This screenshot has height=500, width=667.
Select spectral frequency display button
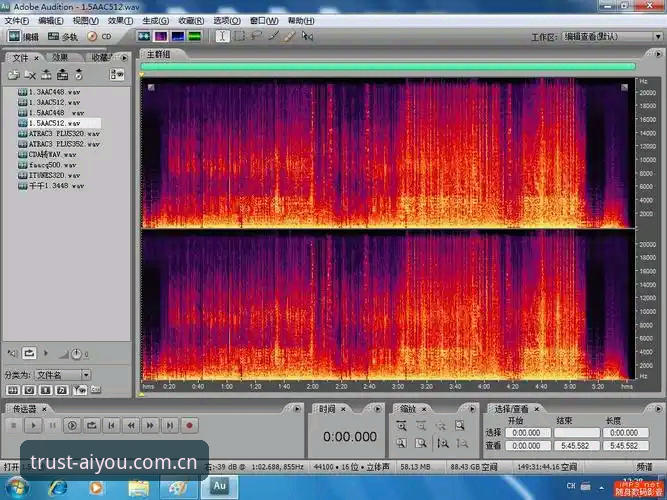(161, 37)
